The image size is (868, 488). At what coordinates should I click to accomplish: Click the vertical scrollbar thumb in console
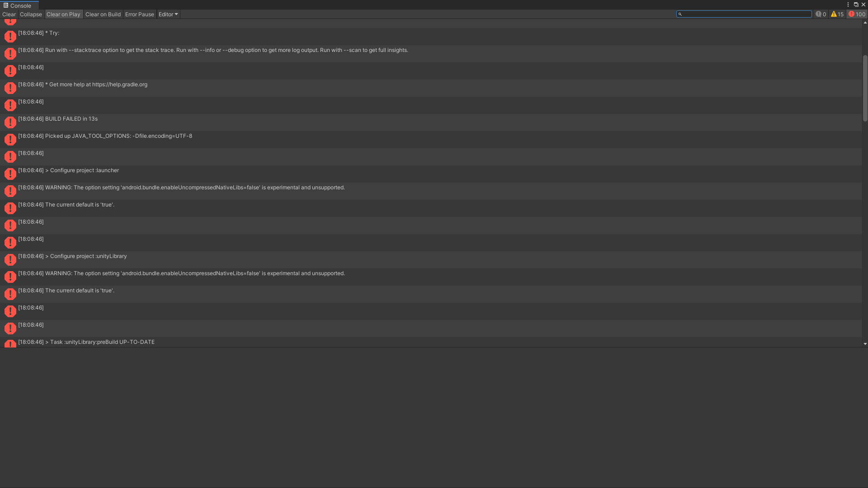(865, 89)
